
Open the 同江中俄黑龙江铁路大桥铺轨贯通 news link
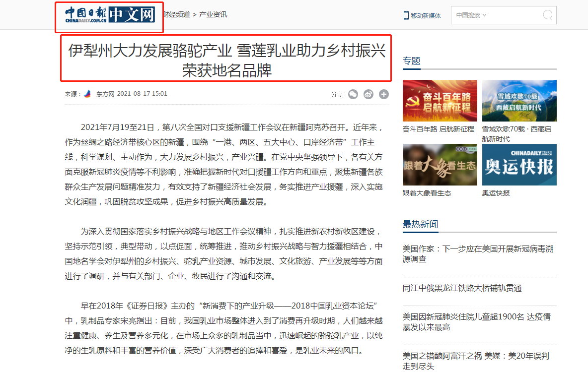(x=462, y=288)
